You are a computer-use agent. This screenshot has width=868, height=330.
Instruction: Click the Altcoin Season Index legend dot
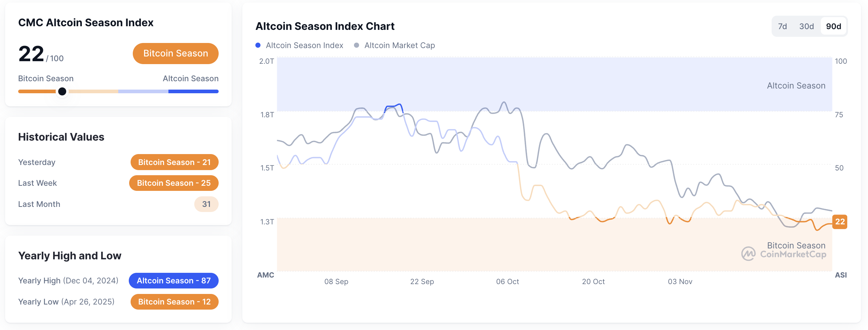tap(258, 45)
